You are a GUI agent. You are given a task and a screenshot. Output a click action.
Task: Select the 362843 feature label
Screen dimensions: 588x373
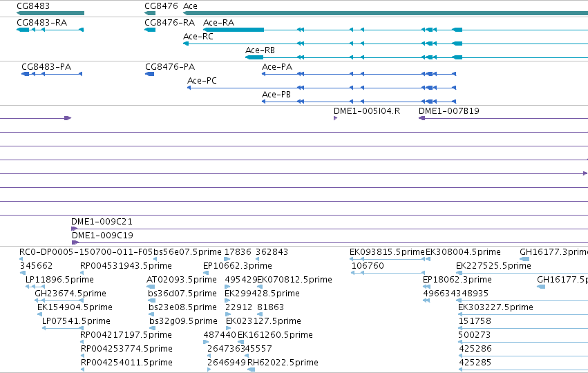tap(272, 252)
